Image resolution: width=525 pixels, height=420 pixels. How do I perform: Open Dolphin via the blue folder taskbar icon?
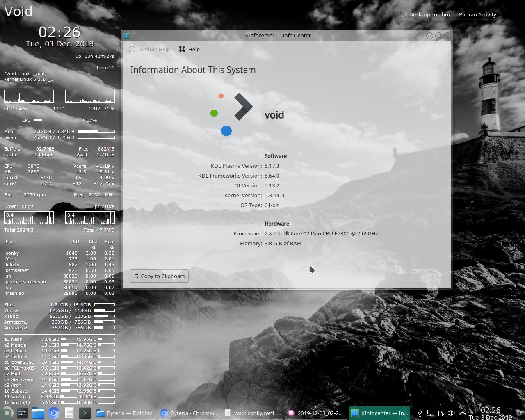(x=38, y=413)
